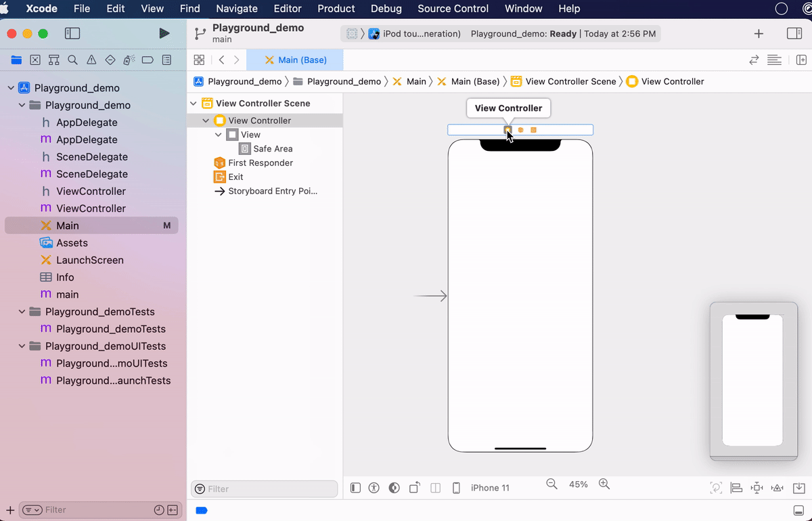This screenshot has height=521, width=812.
Task: Open the Align constraints menu
Action: pyautogui.click(x=736, y=487)
